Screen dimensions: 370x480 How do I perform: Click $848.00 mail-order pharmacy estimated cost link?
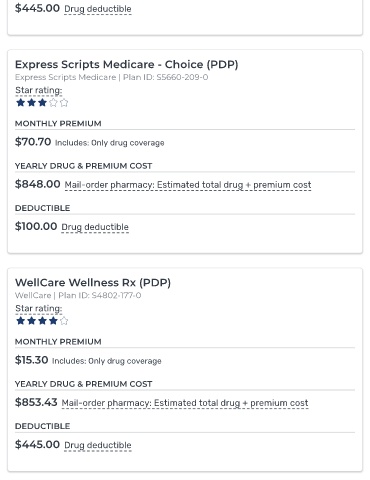(x=188, y=185)
